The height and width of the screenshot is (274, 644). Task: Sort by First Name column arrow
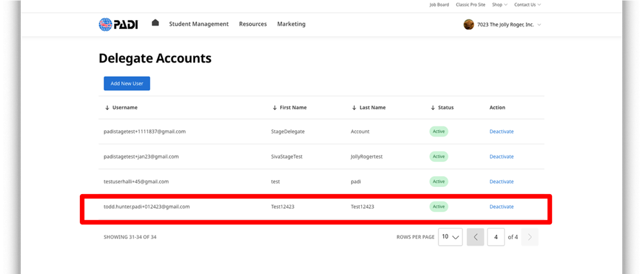[x=274, y=108]
